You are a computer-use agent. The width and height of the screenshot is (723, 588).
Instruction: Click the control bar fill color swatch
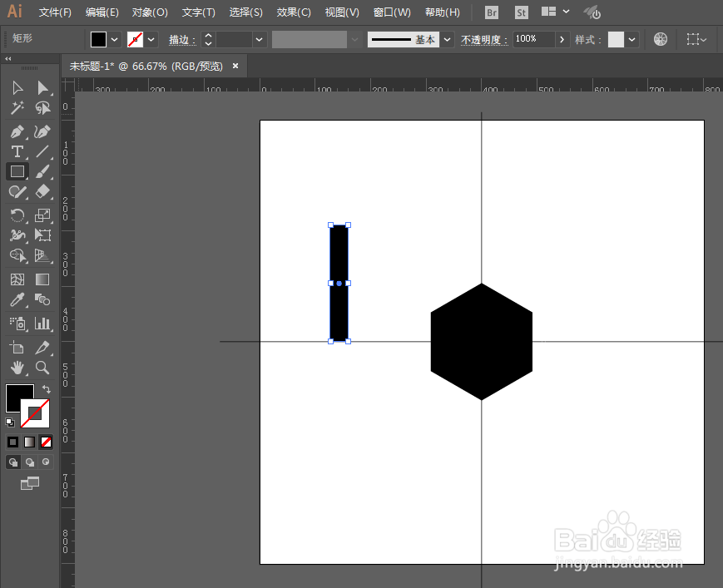98,40
